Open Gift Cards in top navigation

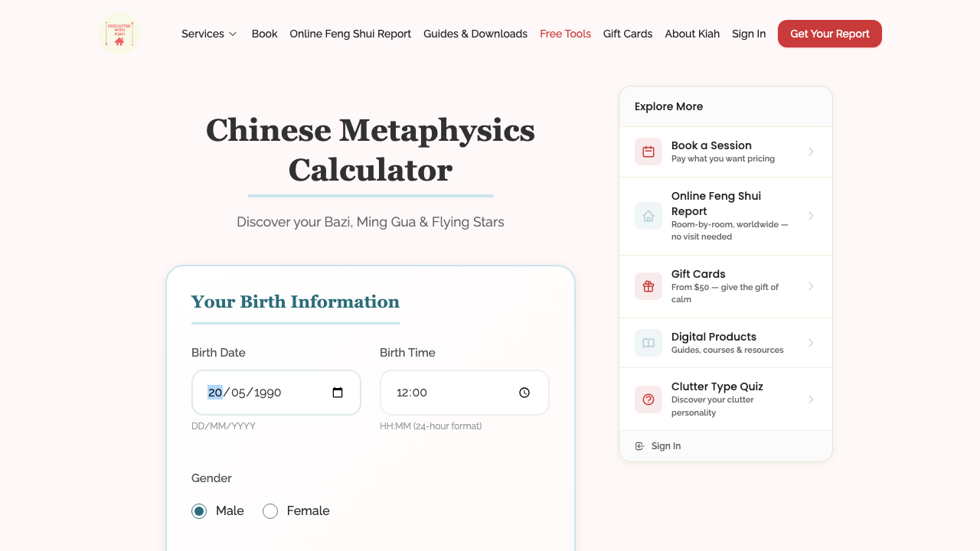tap(628, 34)
